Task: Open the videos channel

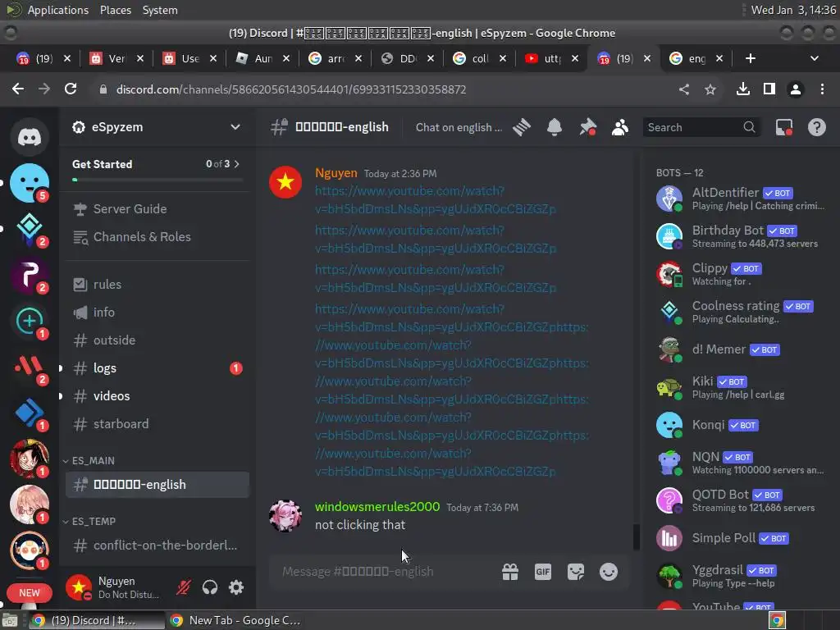Action: (x=157, y=396)
